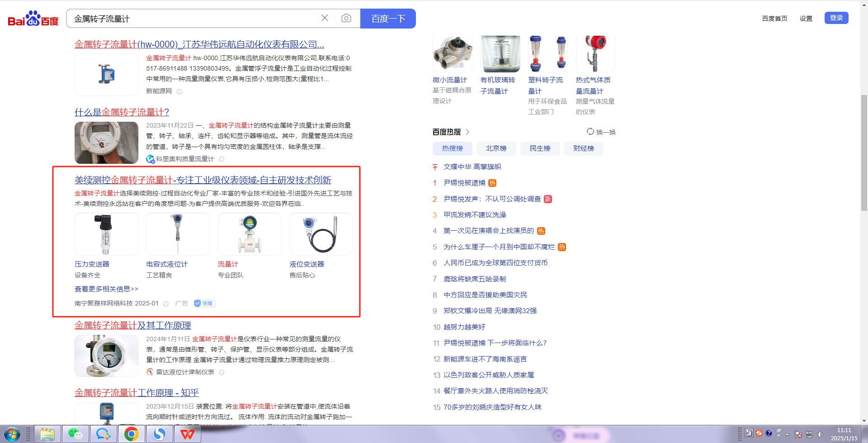Screen dimensions: 868x443
Task: Switch to the 财经榜 tab
Action: (x=584, y=148)
